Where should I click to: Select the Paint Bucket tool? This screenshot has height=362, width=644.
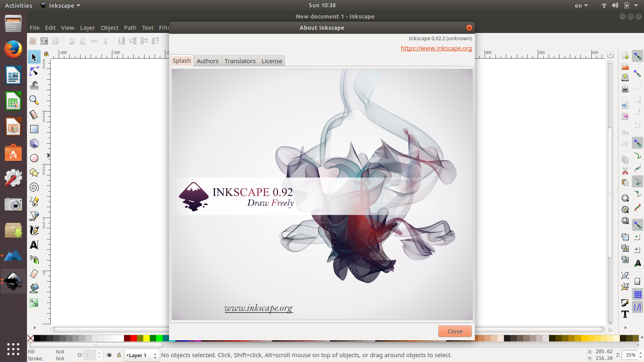pos(34,288)
